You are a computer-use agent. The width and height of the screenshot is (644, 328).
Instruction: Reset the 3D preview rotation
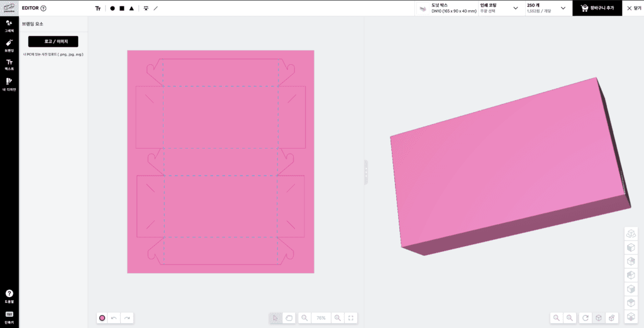(586, 318)
